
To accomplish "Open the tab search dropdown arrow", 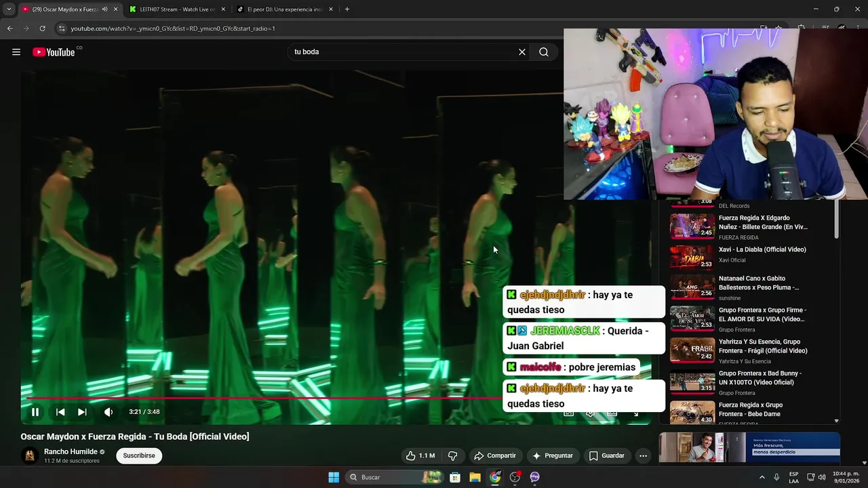I will click(9, 9).
